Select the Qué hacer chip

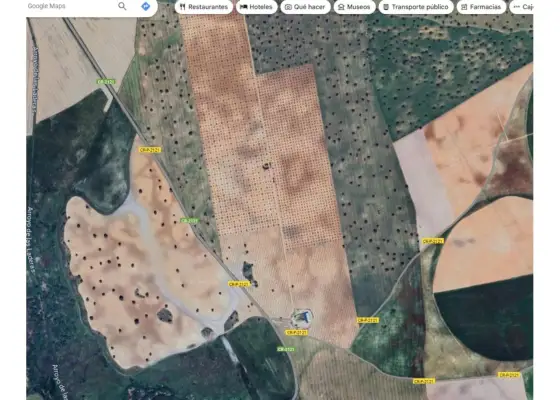point(305,7)
